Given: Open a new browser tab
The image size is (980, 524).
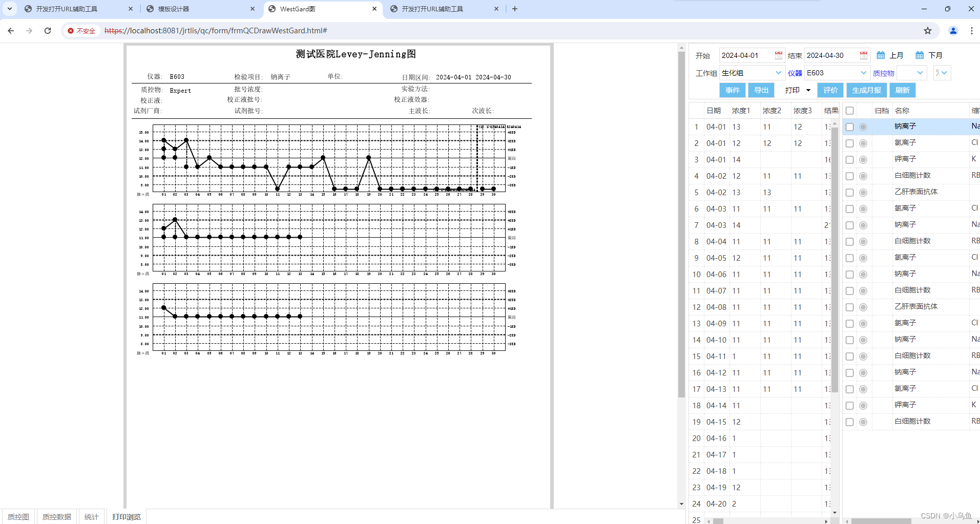Looking at the screenshot, I should pyautogui.click(x=515, y=9).
